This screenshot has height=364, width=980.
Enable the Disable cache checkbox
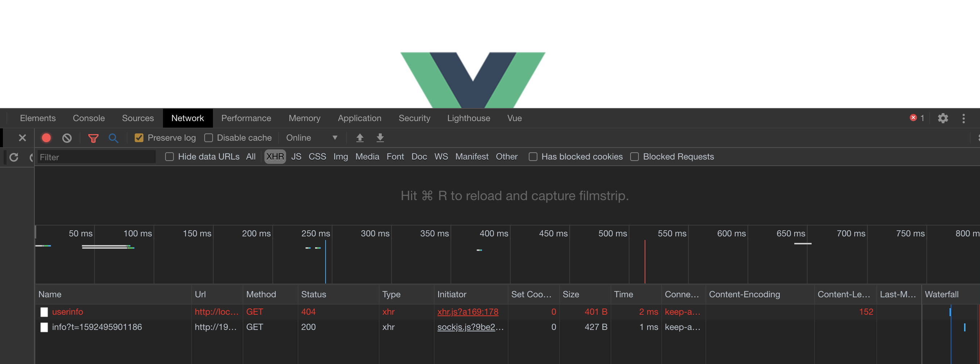click(x=209, y=138)
